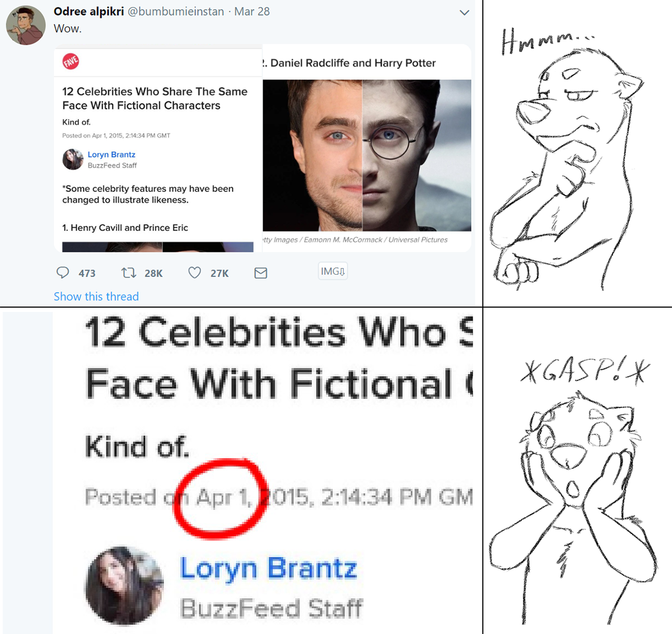Like the tweet with the heart icon
Screen dimensions: 672x634
pyautogui.click(x=194, y=273)
